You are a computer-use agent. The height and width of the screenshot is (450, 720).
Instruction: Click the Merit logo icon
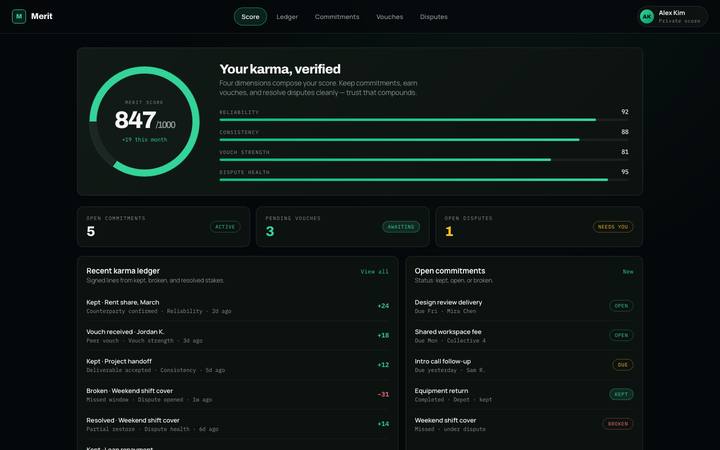pyautogui.click(x=19, y=17)
